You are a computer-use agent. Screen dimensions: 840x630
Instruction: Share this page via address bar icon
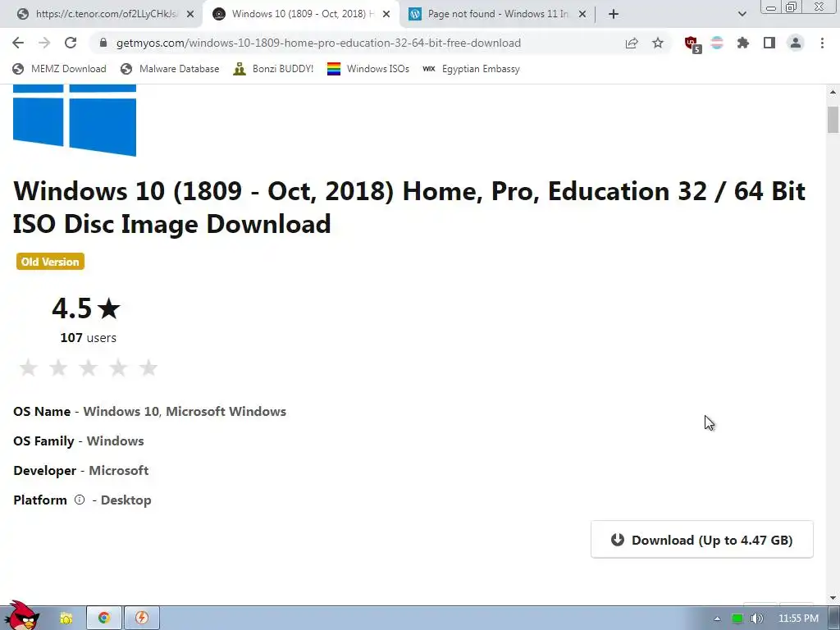pyautogui.click(x=632, y=43)
